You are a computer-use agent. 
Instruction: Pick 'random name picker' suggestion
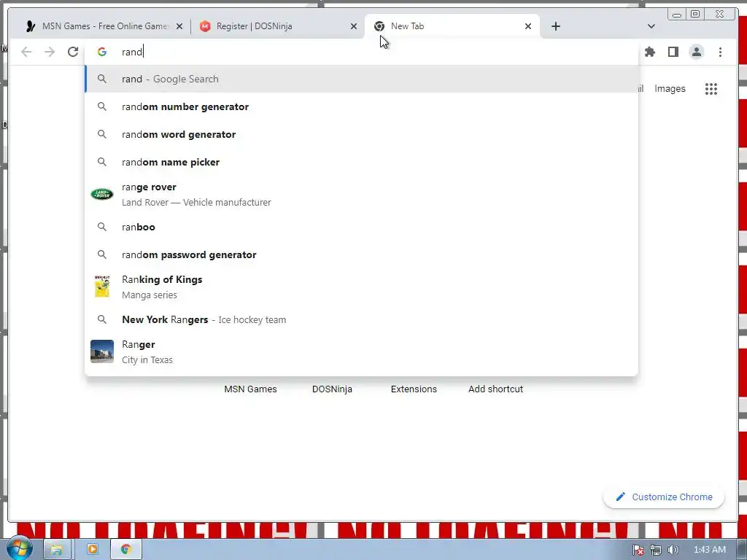362,162
